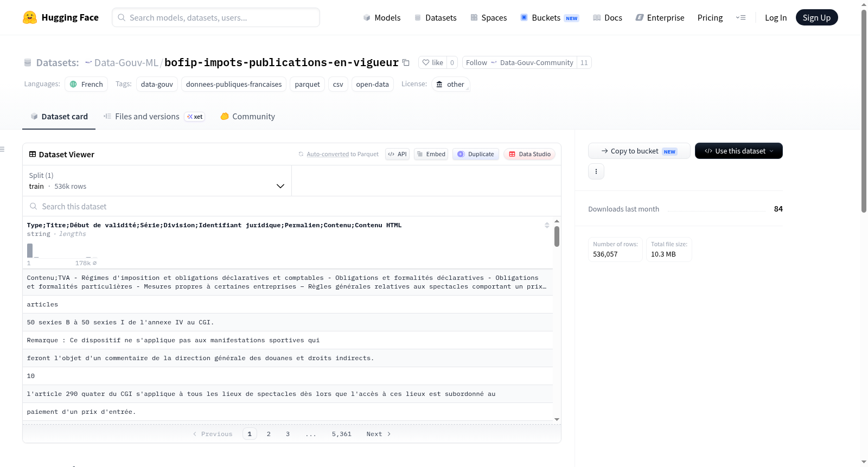Go to page 2 of the viewer

[x=269, y=434]
